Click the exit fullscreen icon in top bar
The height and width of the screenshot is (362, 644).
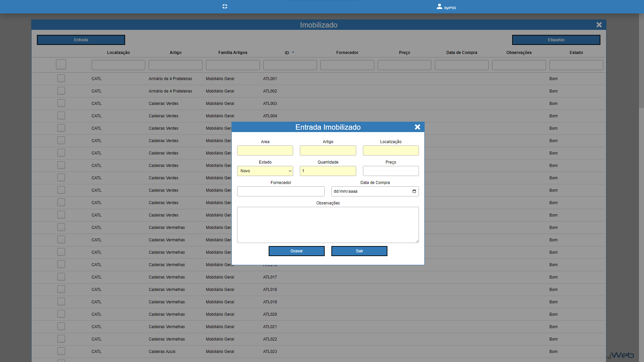click(225, 6)
